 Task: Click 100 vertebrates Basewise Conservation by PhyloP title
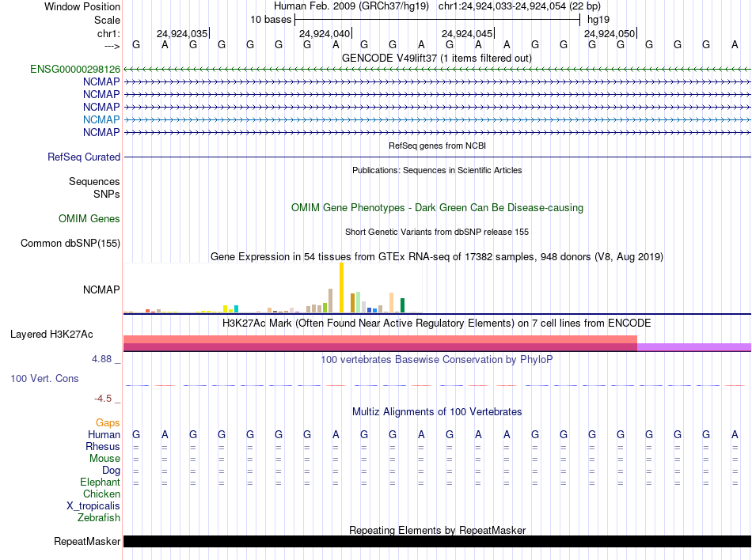[437, 360]
